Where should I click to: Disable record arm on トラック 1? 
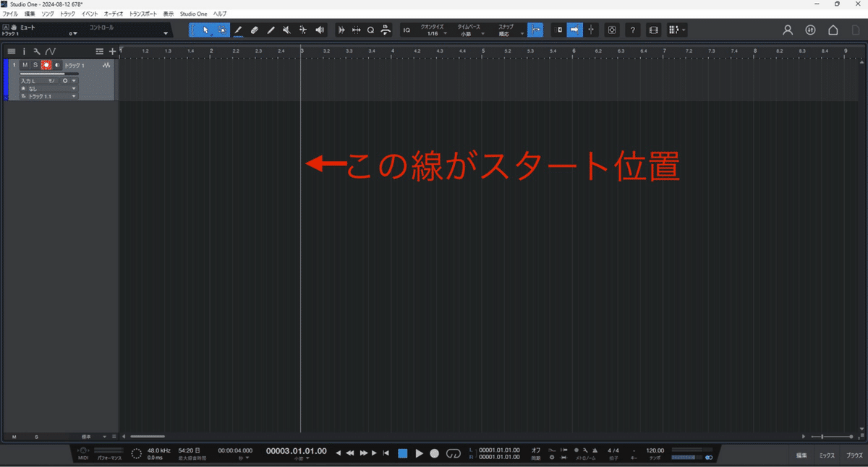pos(46,65)
